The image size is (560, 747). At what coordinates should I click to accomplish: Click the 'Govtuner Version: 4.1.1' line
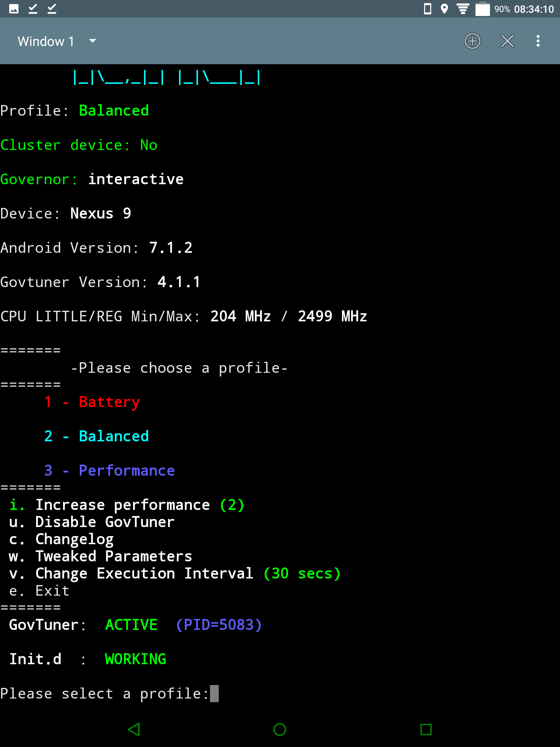pos(100,282)
